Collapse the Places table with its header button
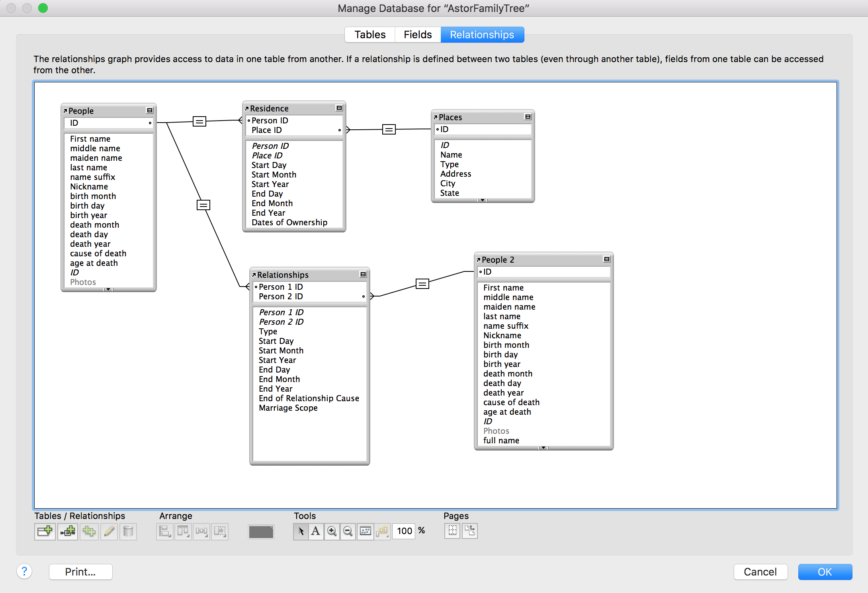The image size is (868, 593). pyautogui.click(x=528, y=117)
